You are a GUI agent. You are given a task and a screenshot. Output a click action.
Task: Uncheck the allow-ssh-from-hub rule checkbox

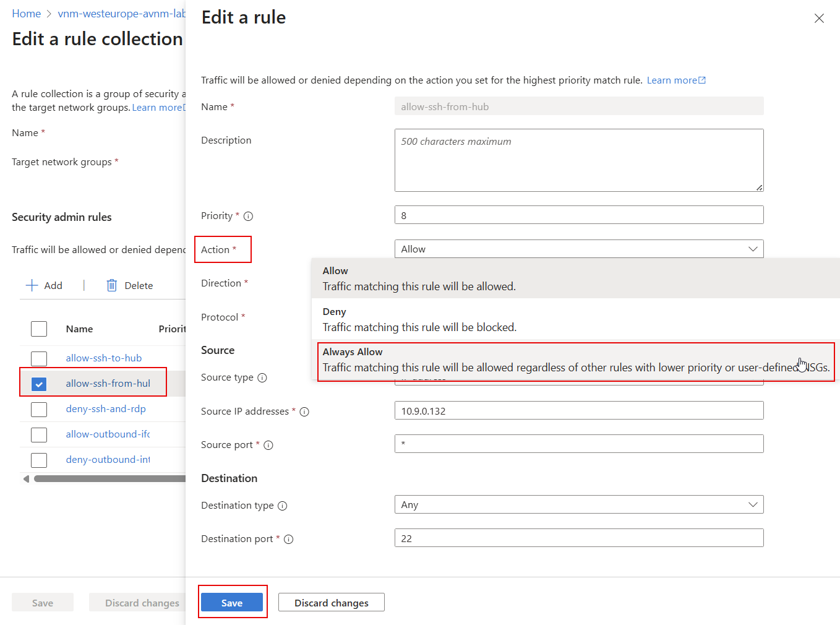click(39, 384)
